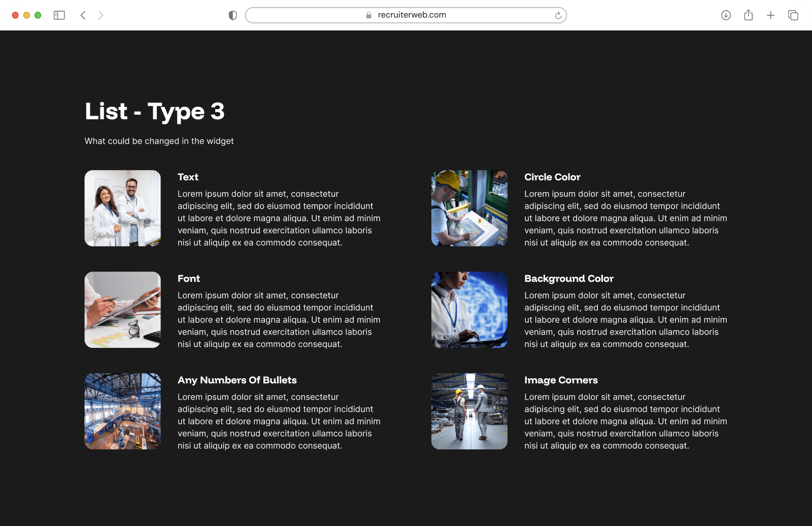Show downloads with the download icon
Screen dimensions: 812x526
click(x=726, y=15)
